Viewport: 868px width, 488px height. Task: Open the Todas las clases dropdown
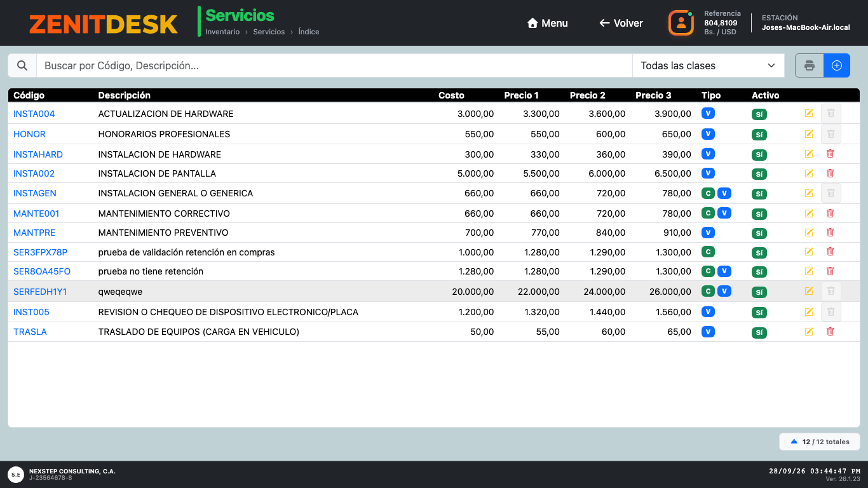[709, 65]
